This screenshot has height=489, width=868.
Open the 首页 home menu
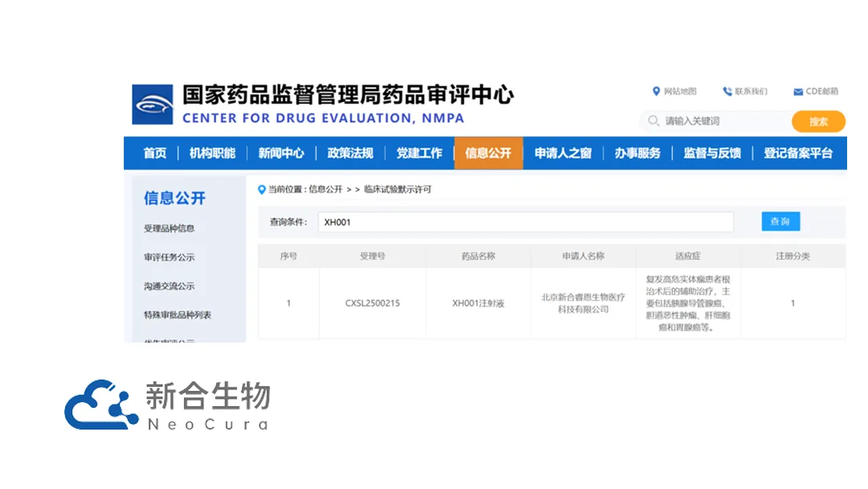(155, 154)
